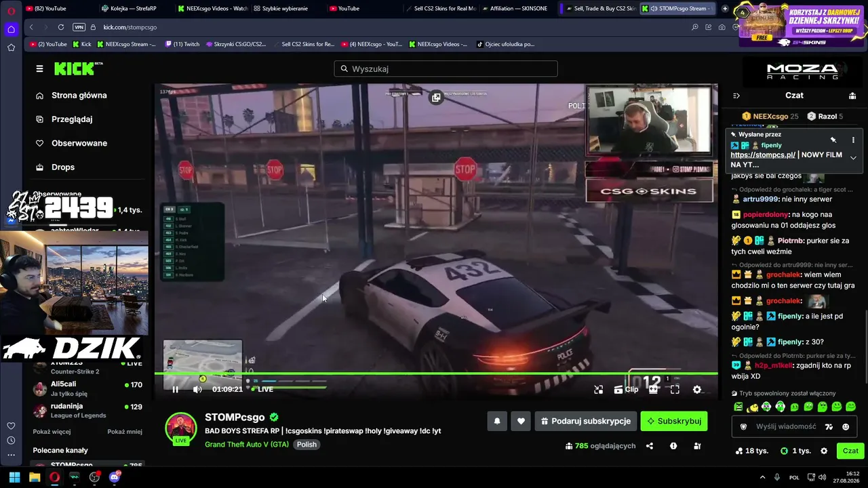This screenshot has height=488, width=868.
Task: Open the Twitch bookmark
Action: tap(182, 44)
